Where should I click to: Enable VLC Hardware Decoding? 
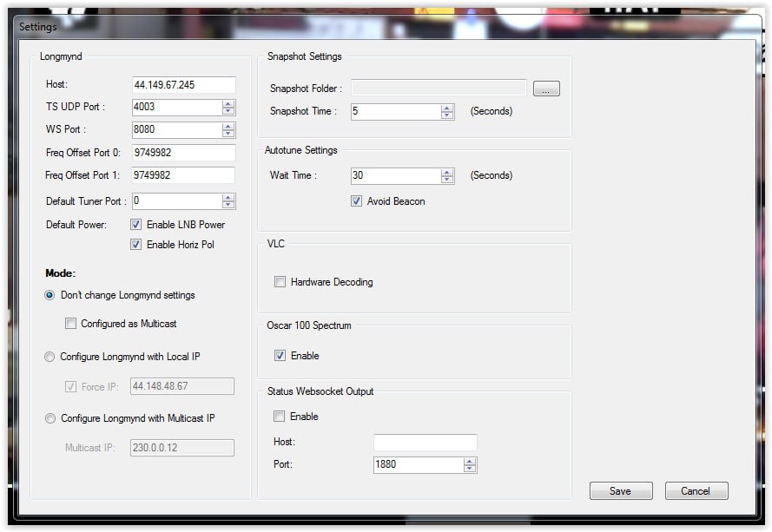coord(280,282)
